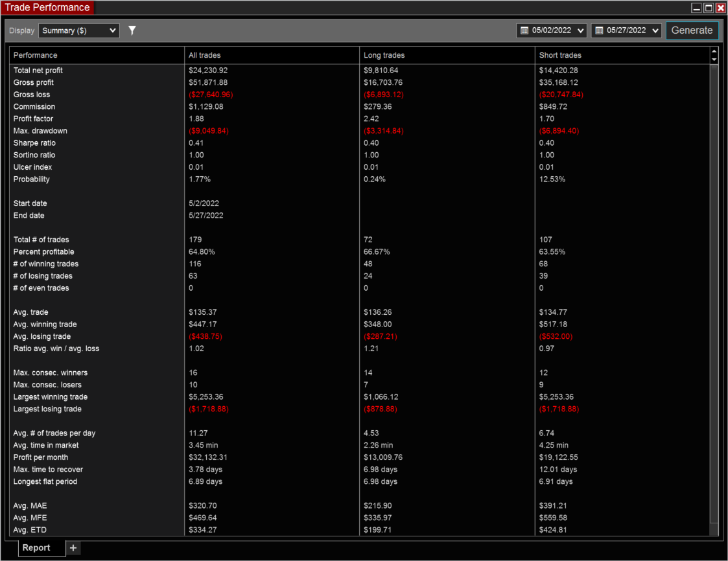Click scrollbar down arrow in grid
The width and height of the screenshot is (728, 561).
[714, 60]
